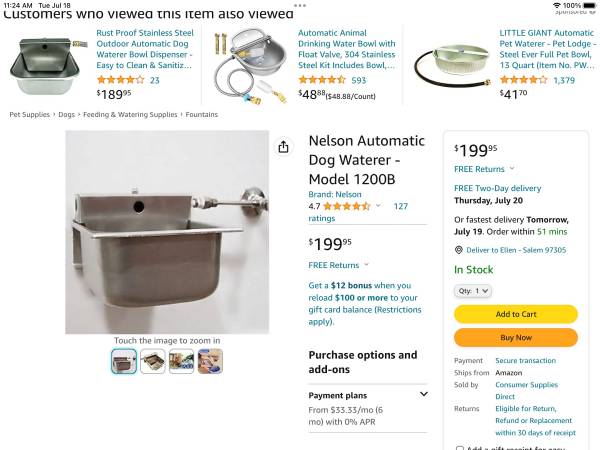Expand the rating breakdown chevron next to 4.7

378,206
